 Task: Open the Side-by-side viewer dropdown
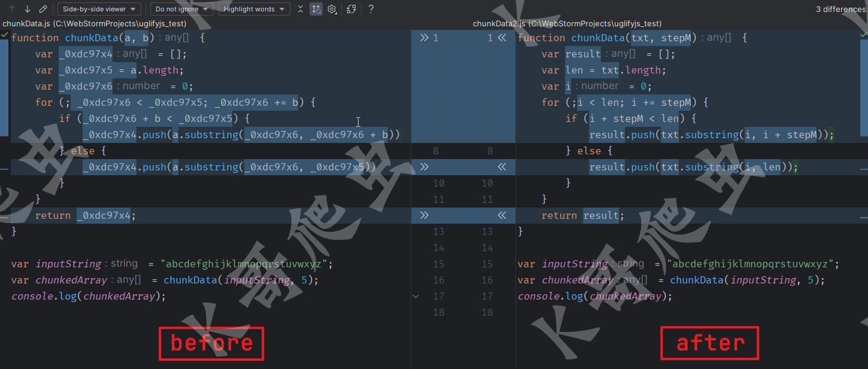pyautogui.click(x=99, y=9)
